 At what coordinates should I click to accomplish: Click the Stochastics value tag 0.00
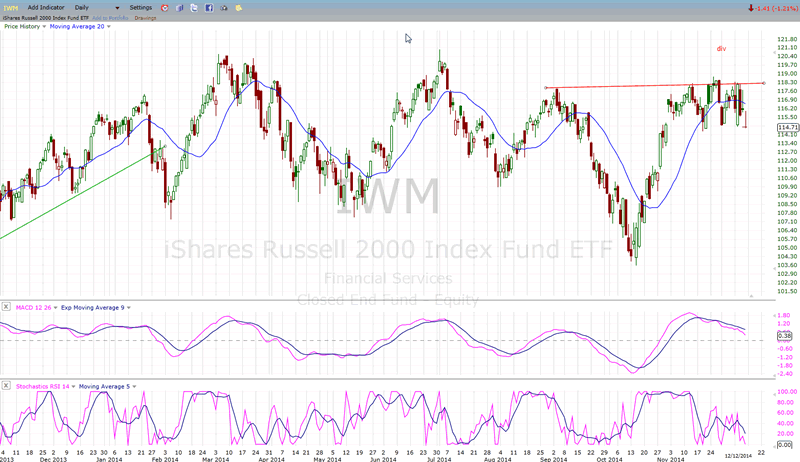click(785, 445)
